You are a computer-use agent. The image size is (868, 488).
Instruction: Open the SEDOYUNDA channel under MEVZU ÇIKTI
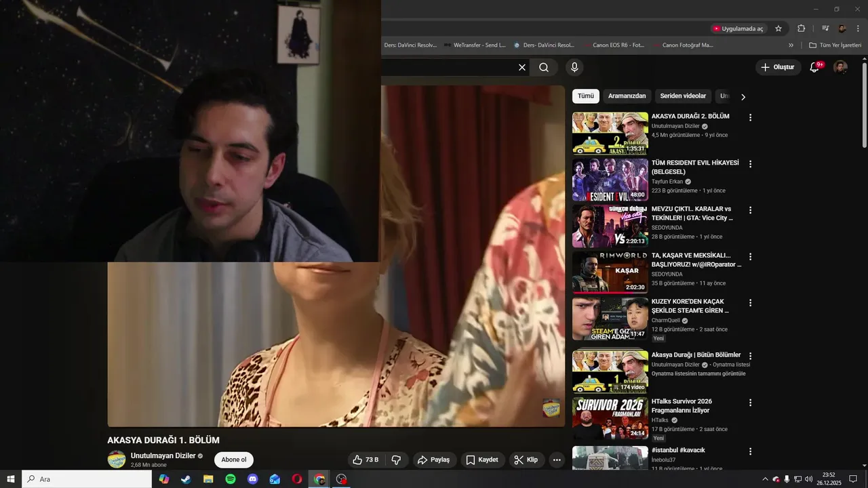click(667, 228)
